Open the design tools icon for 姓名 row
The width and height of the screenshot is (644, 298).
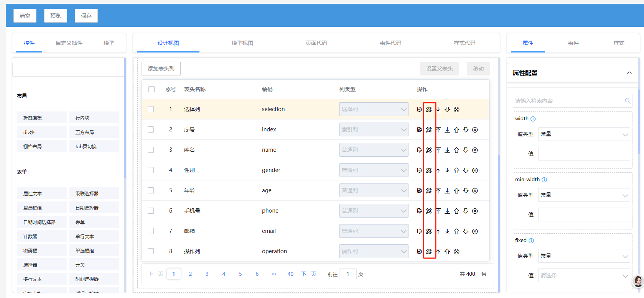coord(429,150)
